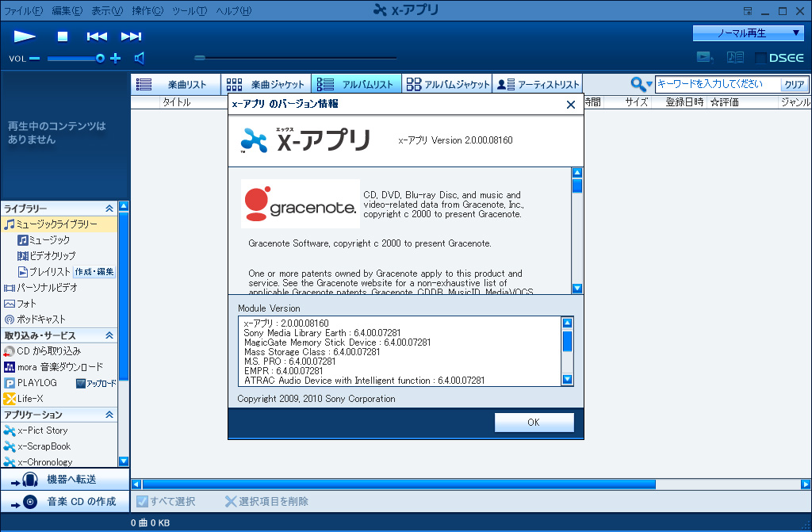The height and width of the screenshot is (532, 812).
Task: Collapse the 取り込み・サービス section
Action: click(109, 335)
